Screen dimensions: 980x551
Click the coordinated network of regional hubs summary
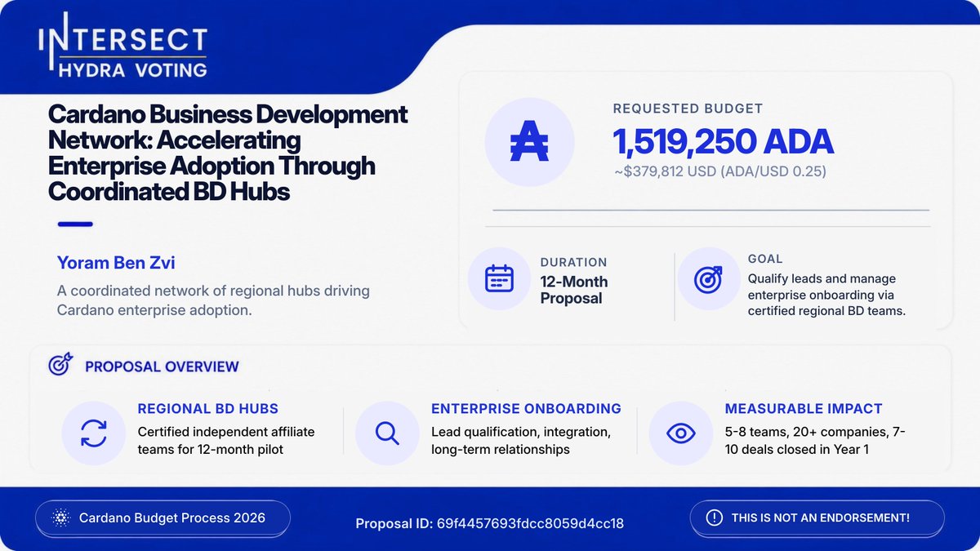213,300
